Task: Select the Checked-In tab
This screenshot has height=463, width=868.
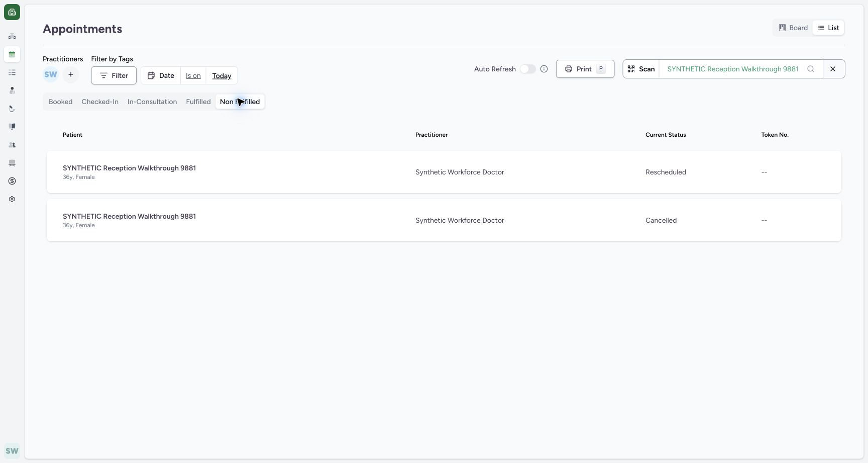Action: pyautogui.click(x=100, y=102)
